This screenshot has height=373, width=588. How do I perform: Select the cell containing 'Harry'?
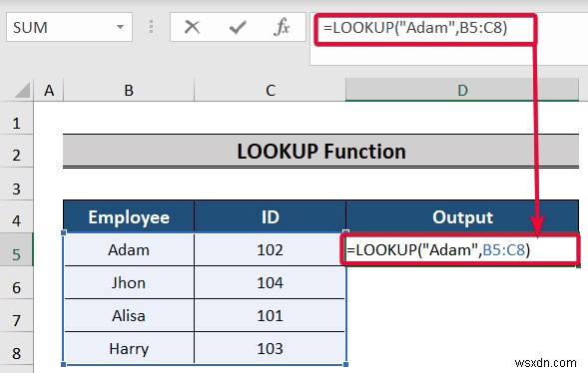pos(129,348)
